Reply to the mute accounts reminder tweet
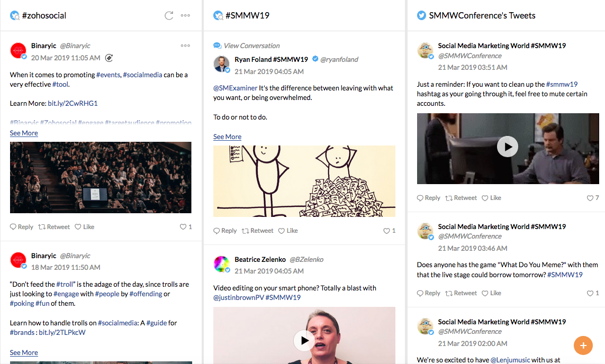This screenshot has height=364, width=605. [428, 198]
